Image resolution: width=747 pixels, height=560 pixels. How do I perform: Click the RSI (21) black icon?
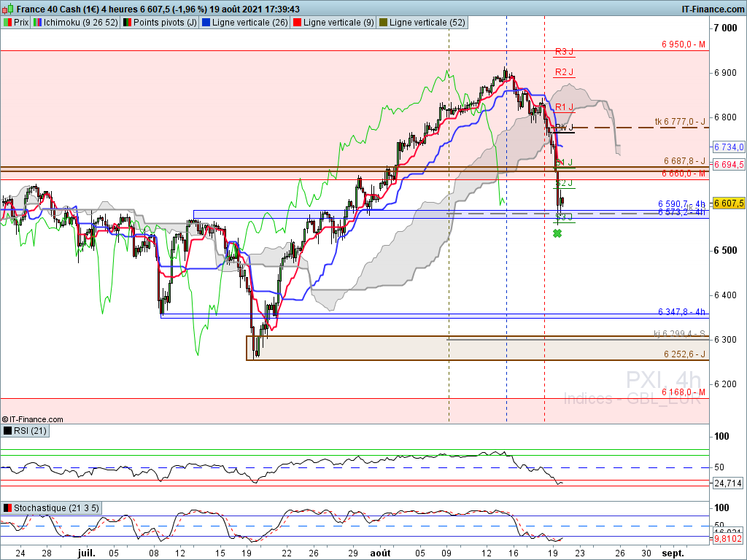[7, 431]
